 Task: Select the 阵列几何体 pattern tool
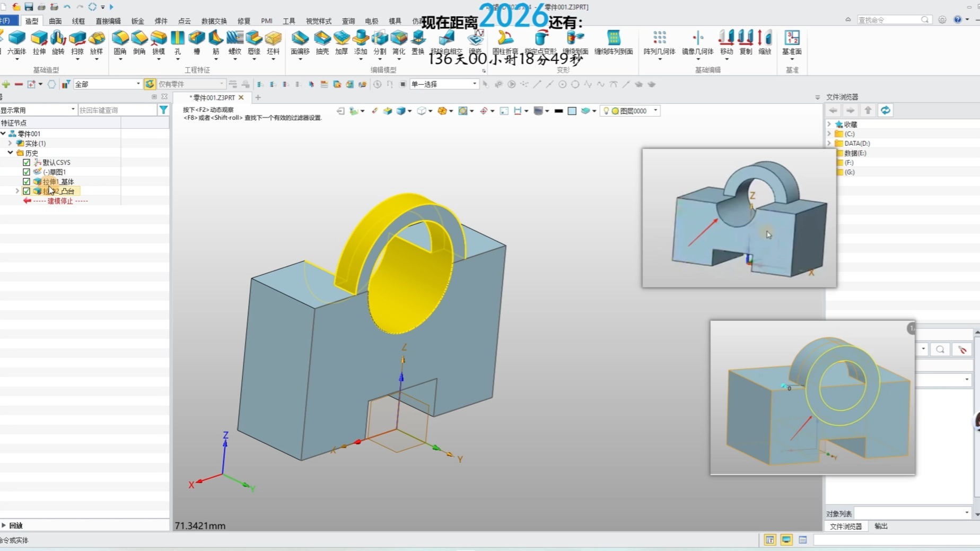click(x=660, y=42)
